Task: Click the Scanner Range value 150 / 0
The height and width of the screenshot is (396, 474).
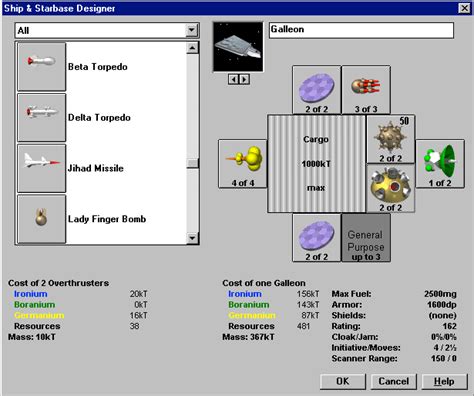Action: coord(444,358)
